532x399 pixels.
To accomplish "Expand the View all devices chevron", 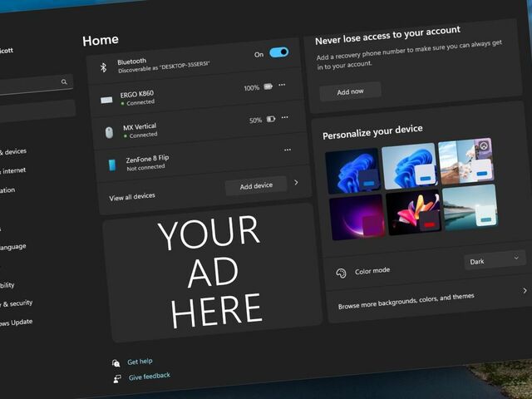I will [296, 183].
